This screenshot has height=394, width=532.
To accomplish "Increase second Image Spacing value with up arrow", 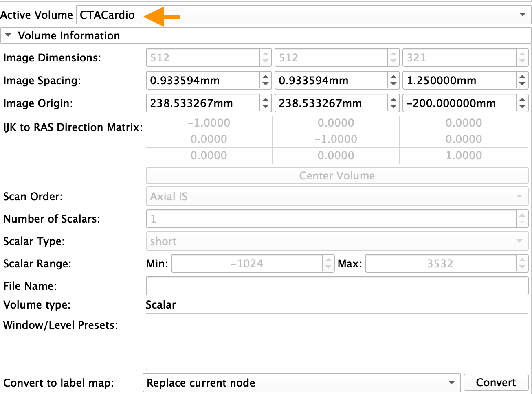I will point(393,77).
